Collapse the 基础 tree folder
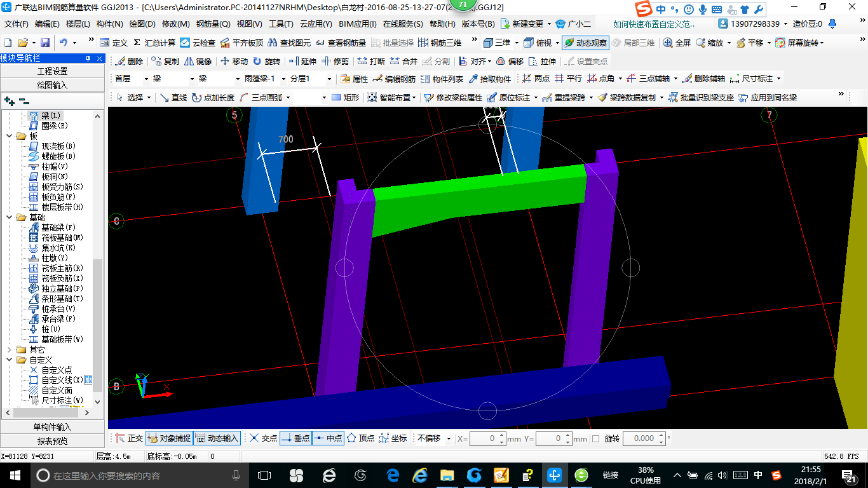868x488 pixels. [x=8, y=217]
